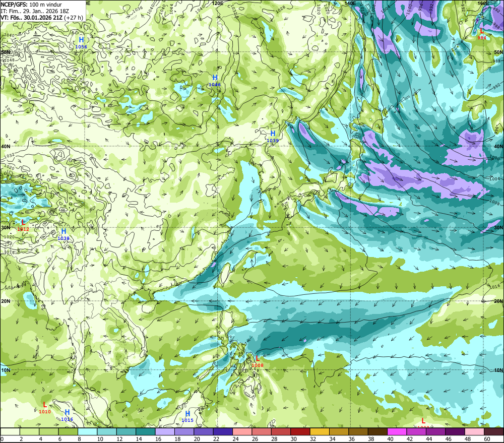Select the final maroon legend swatch above 60
504x443 pixels.
(494, 431)
